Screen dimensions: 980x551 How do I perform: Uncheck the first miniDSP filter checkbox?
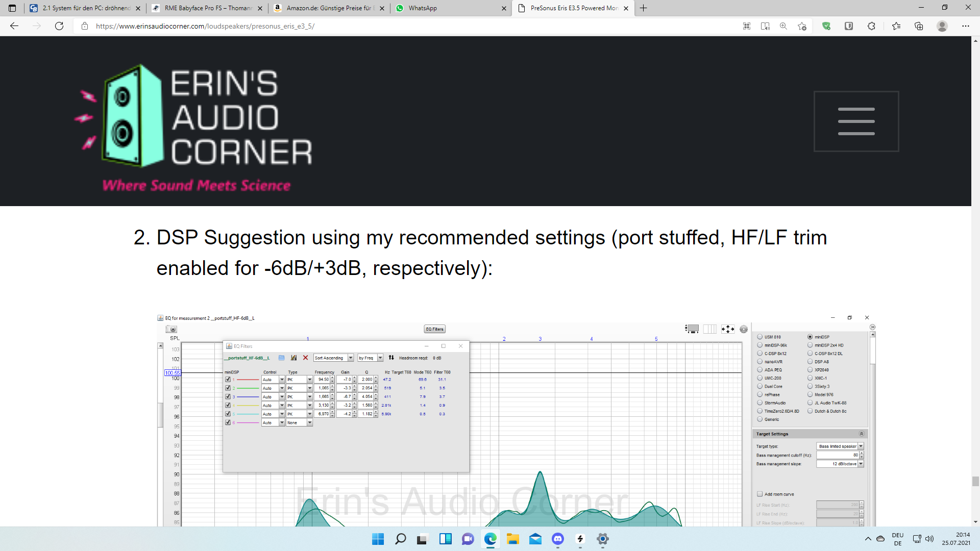point(228,380)
